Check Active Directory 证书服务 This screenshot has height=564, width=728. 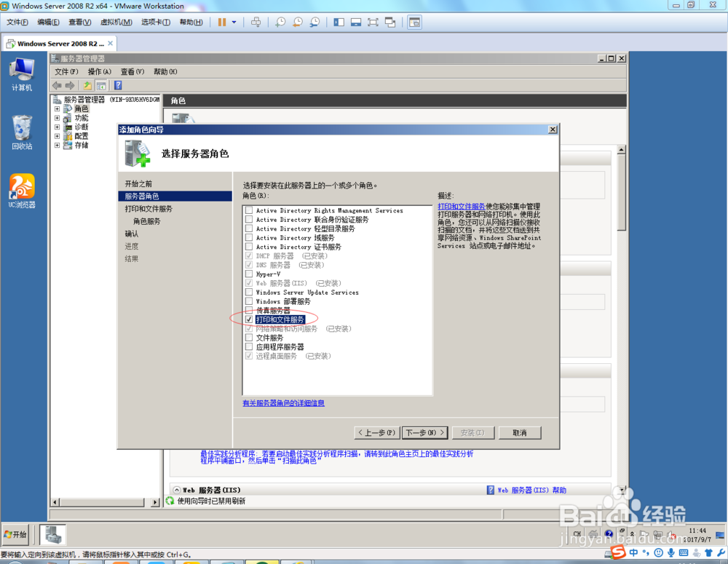pyautogui.click(x=249, y=247)
